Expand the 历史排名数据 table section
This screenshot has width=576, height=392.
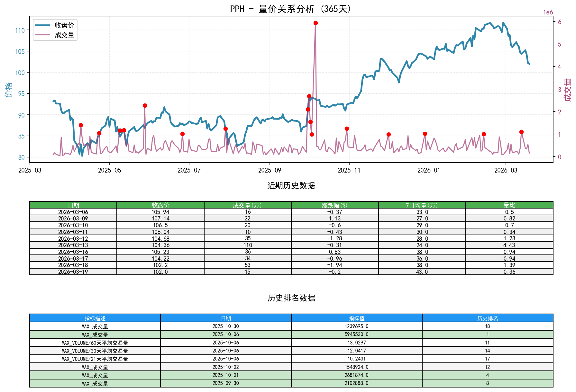tap(291, 298)
